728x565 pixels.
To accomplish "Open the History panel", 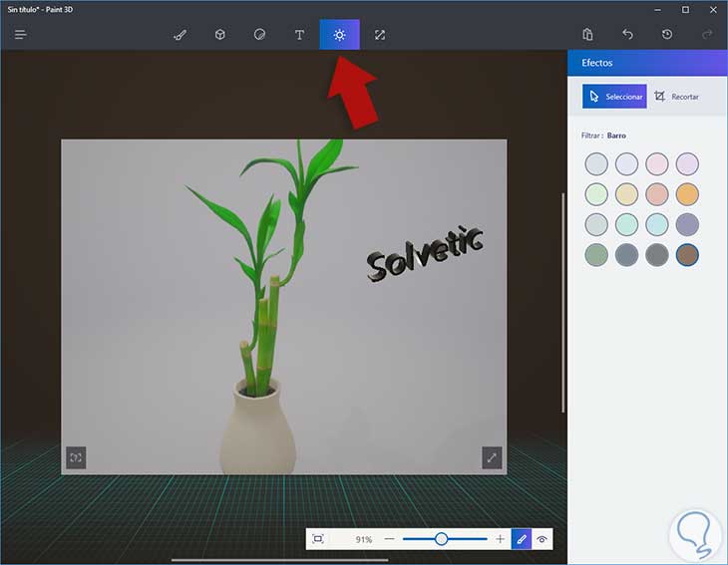I will [667, 35].
